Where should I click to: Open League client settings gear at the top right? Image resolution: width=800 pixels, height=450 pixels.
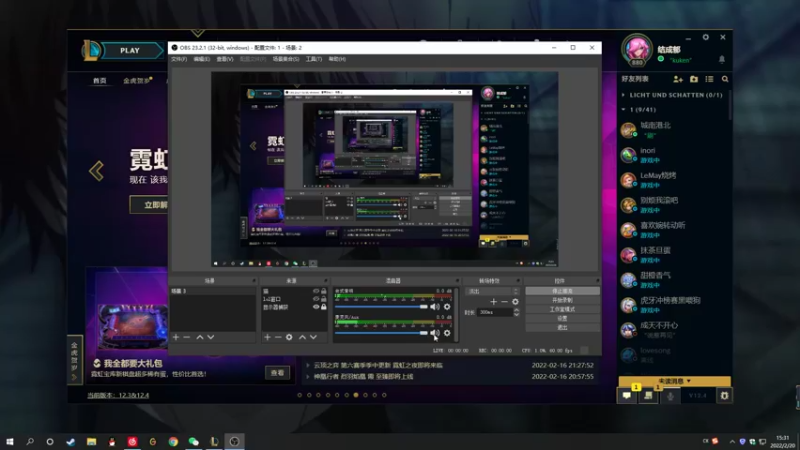(x=706, y=37)
